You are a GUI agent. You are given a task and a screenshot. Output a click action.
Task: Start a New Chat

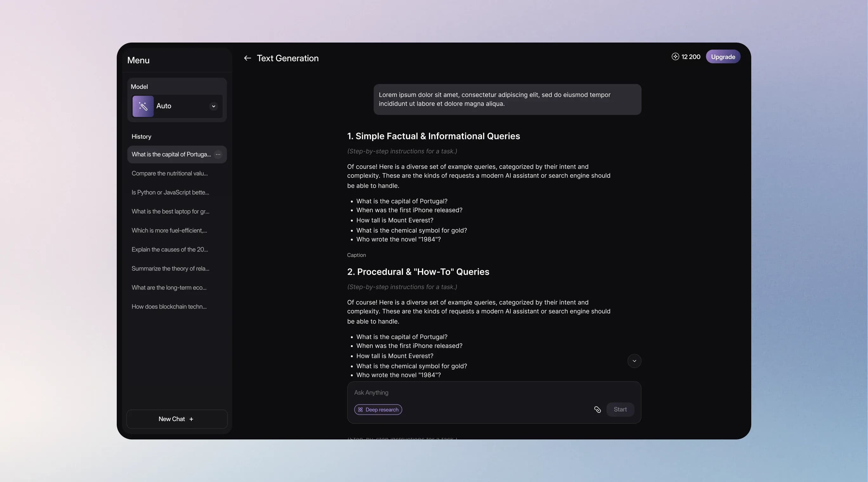pyautogui.click(x=177, y=419)
